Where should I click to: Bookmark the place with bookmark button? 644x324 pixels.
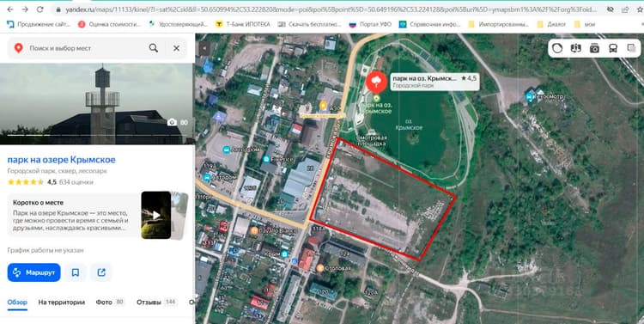coord(76,272)
